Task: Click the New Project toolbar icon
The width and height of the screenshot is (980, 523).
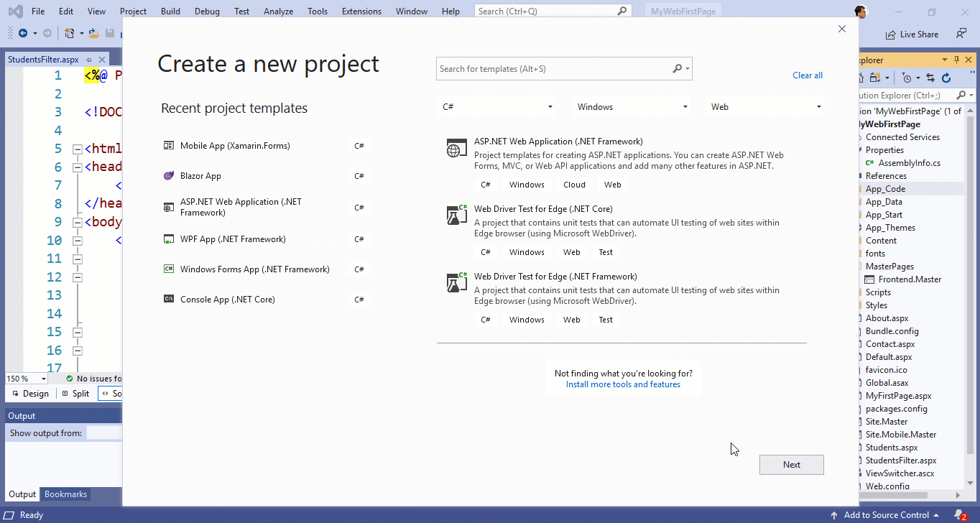Action: pos(70,33)
